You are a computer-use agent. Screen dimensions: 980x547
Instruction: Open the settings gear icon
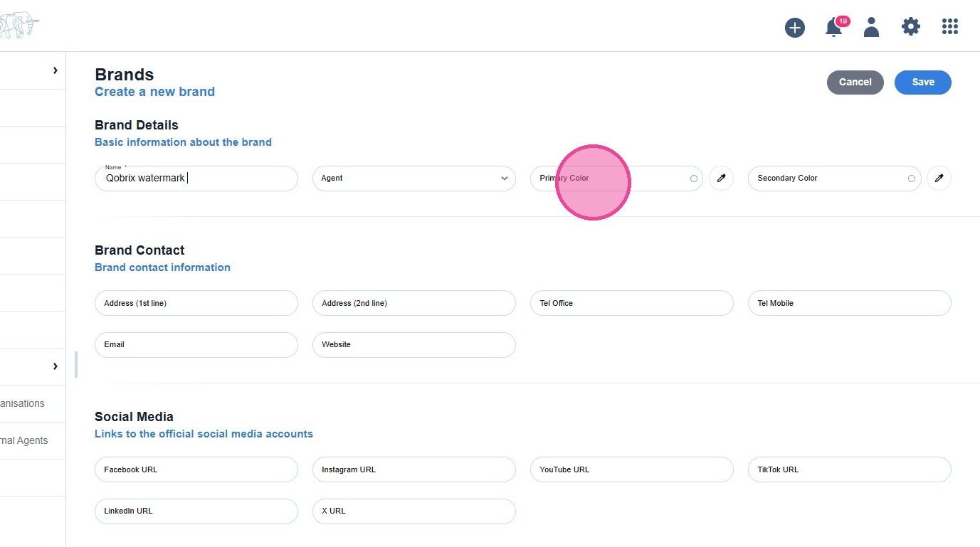pyautogui.click(x=911, y=27)
